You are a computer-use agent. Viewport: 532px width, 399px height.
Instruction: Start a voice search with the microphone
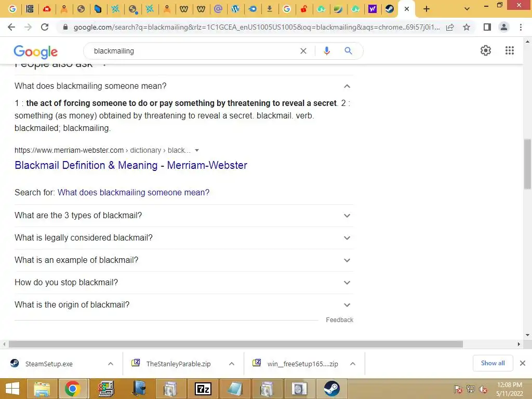(326, 51)
